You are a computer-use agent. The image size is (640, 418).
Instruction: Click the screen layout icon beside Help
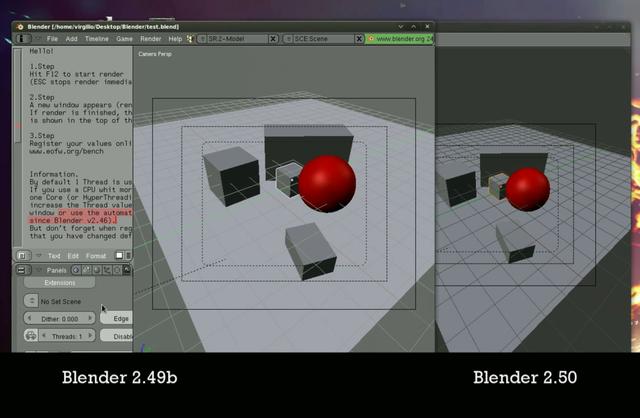(190, 39)
